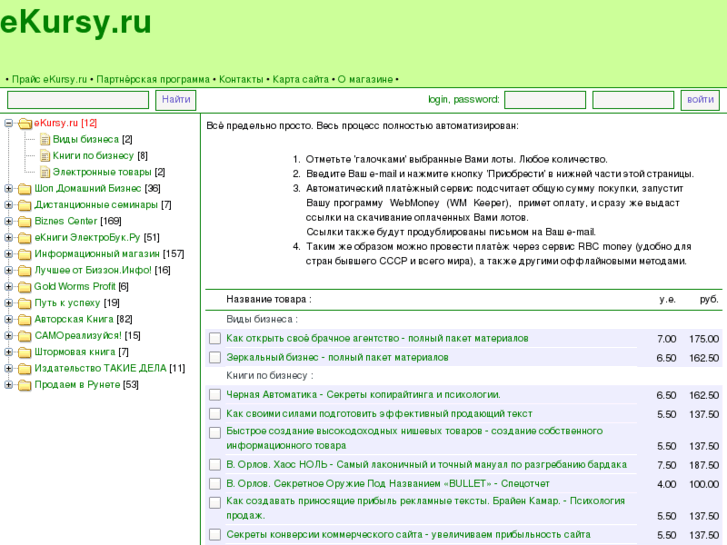Check the эффективный продающий текст item
This screenshot has height=545, width=727.
215,414
